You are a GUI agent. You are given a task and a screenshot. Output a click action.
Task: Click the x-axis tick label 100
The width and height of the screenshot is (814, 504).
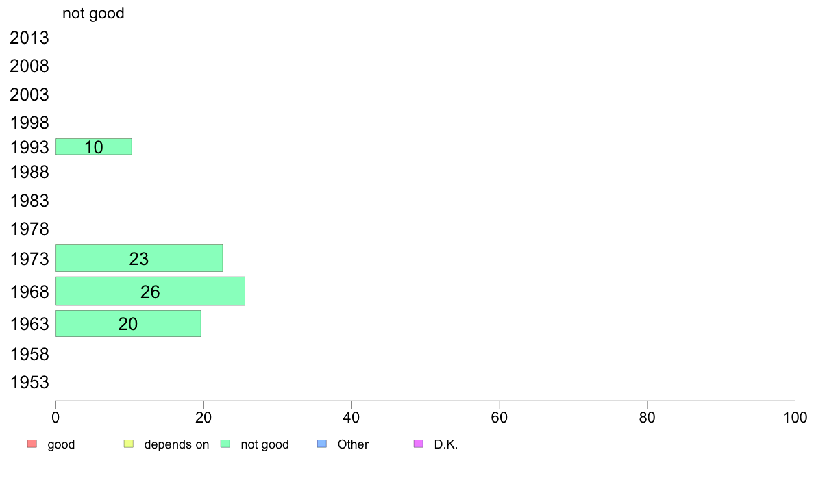795,417
